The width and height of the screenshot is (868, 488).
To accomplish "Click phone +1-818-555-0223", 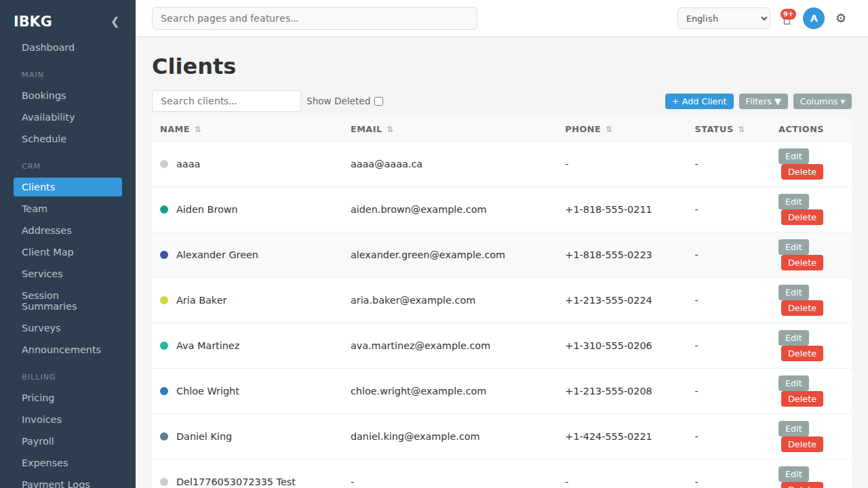I will click(608, 255).
